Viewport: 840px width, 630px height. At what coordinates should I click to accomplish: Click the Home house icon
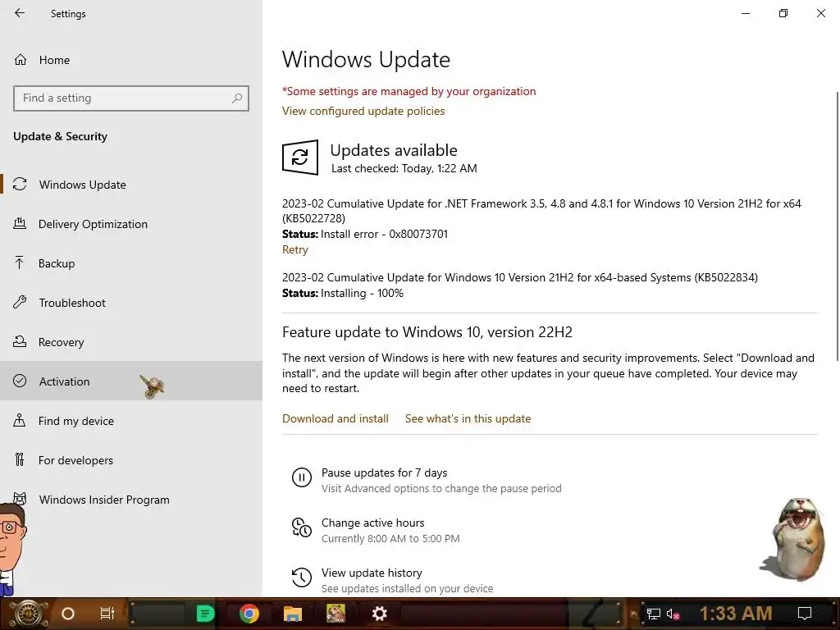click(x=21, y=60)
